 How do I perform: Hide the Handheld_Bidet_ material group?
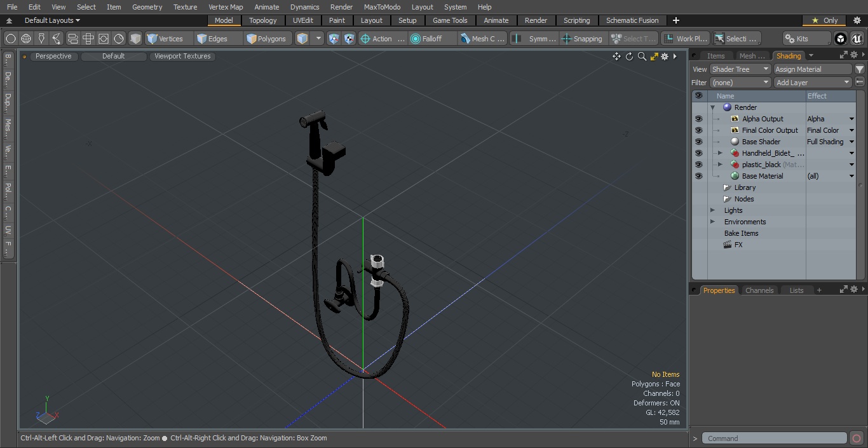699,153
